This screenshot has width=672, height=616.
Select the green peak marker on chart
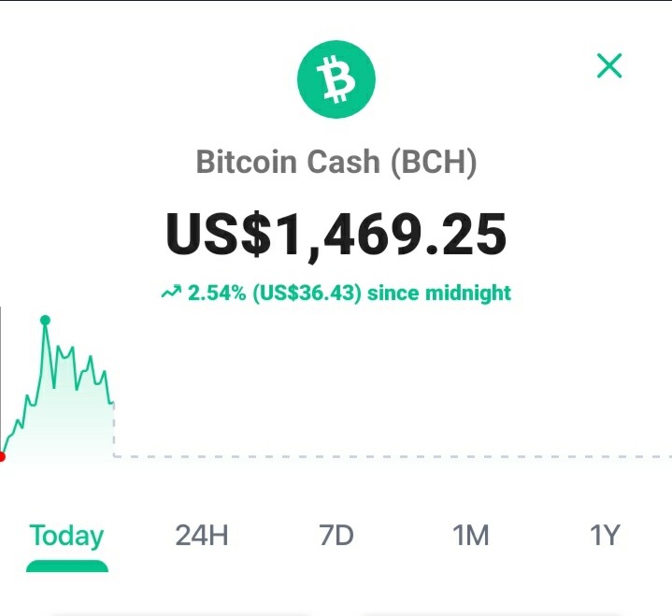pos(45,321)
